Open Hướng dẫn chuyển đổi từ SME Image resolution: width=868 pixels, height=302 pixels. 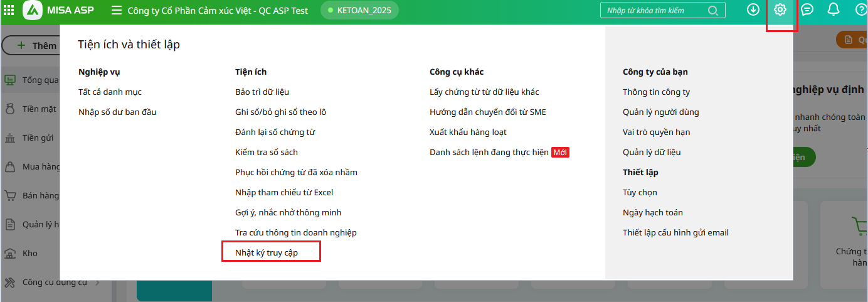point(488,112)
